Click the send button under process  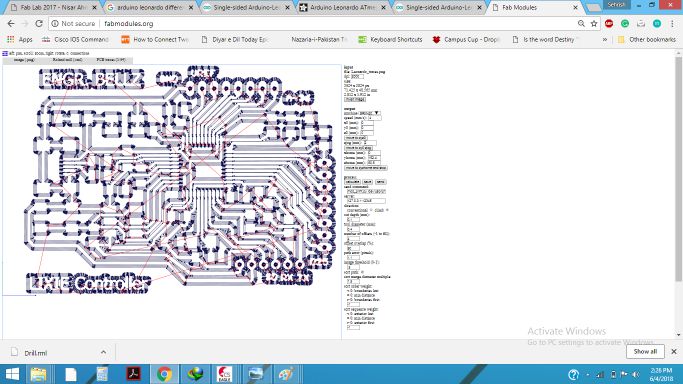pyautogui.click(x=381, y=182)
